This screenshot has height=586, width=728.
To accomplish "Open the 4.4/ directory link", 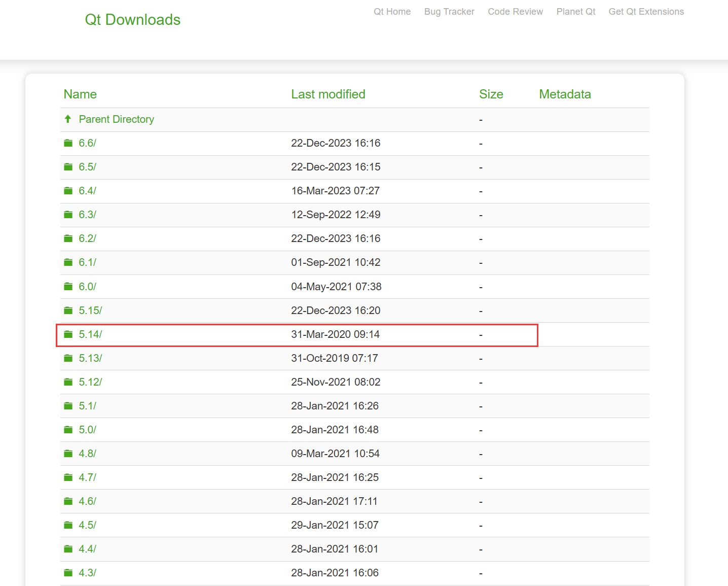I will (87, 549).
